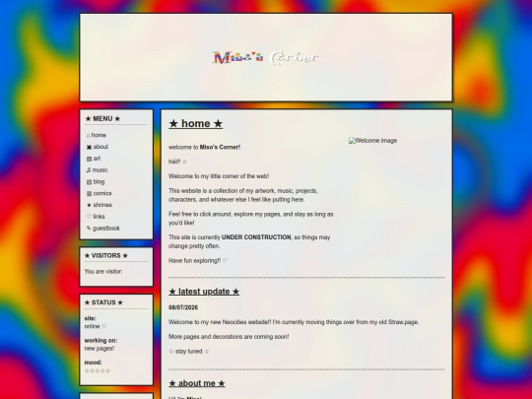Viewport: 532px width, 399px height.
Task: Click the bold "UNDER CONSTRUCTION" text
Action: (256, 237)
